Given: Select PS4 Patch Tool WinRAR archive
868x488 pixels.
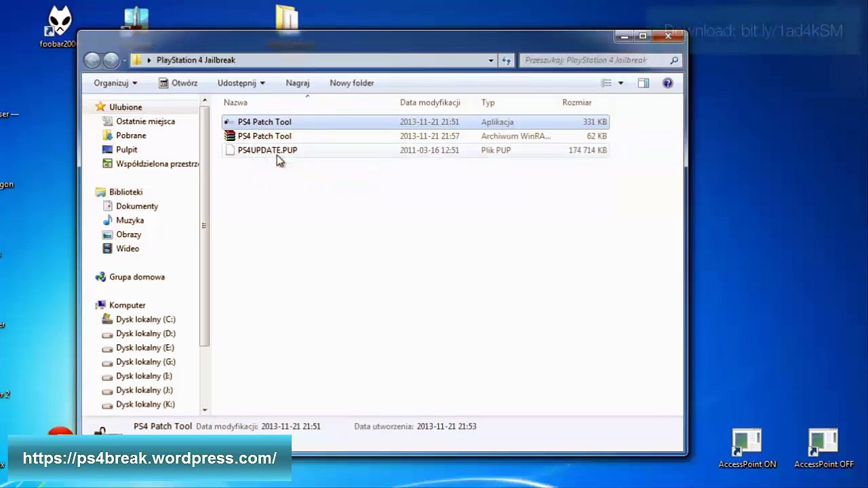Looking at the screenshot, I should pos(416,136).
